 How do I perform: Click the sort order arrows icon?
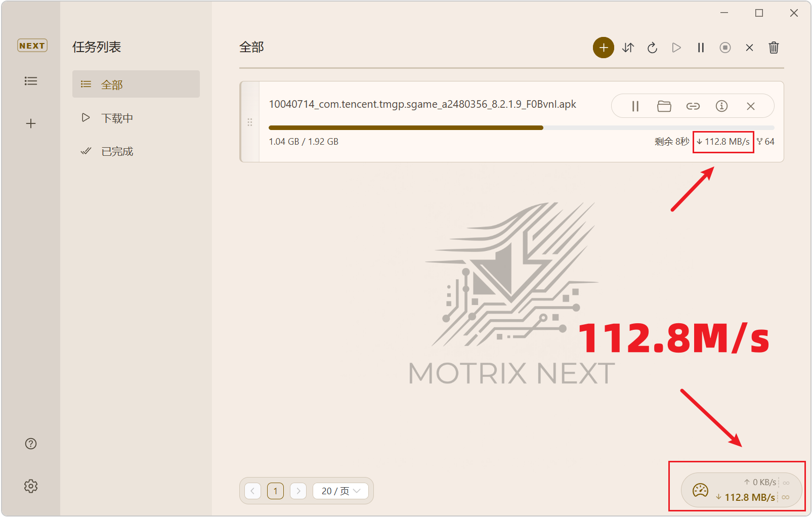point(628,48)
